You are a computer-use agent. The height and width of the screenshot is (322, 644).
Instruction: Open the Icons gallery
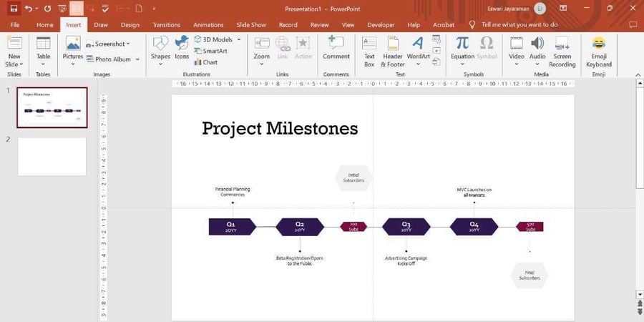pos(182,48)
